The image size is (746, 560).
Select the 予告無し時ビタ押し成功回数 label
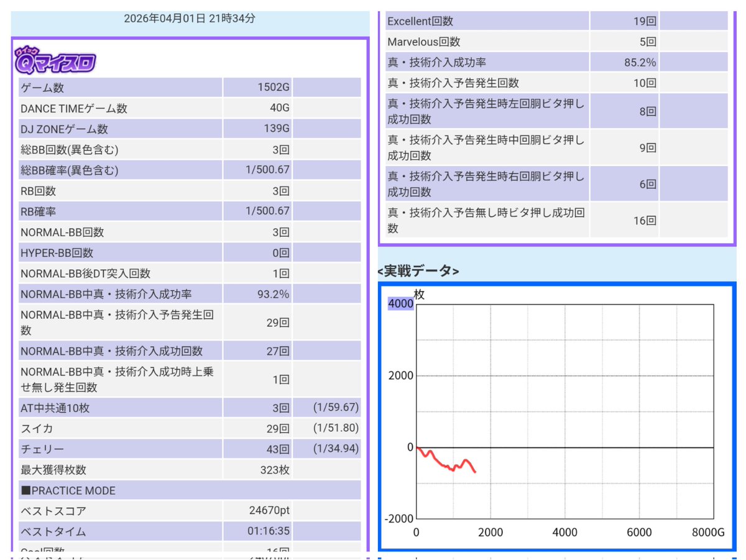point(486,220)
